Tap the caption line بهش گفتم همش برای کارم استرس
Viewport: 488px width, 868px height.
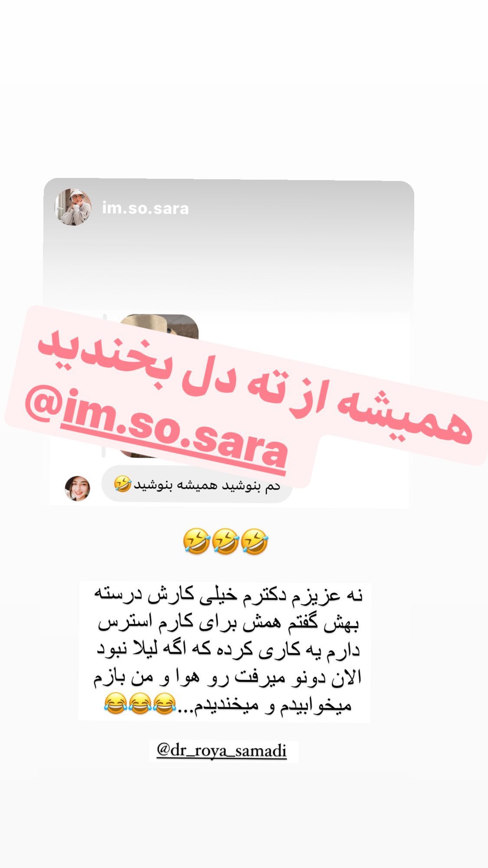click(229, 623)
